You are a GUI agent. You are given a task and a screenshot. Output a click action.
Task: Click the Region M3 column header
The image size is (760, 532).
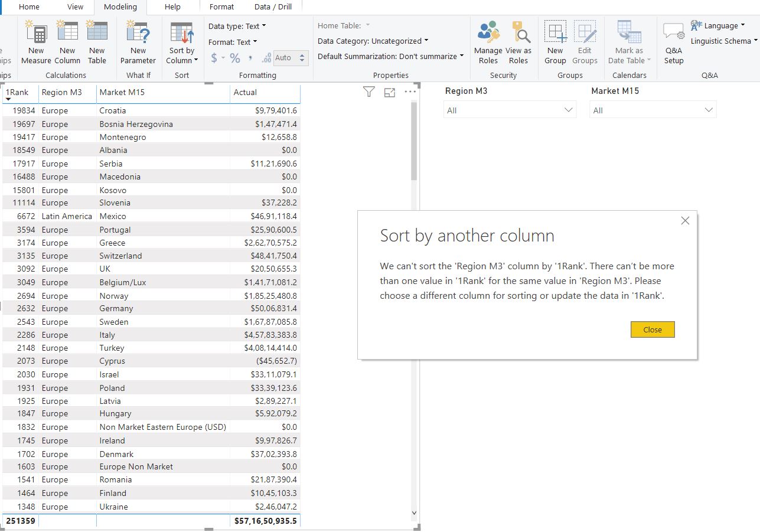(61, 92)
